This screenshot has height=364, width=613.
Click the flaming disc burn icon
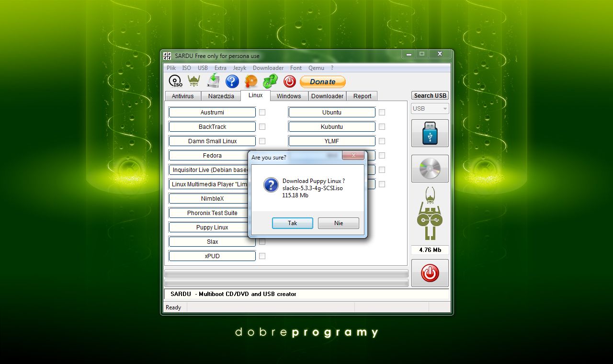[x=251, y=81]
